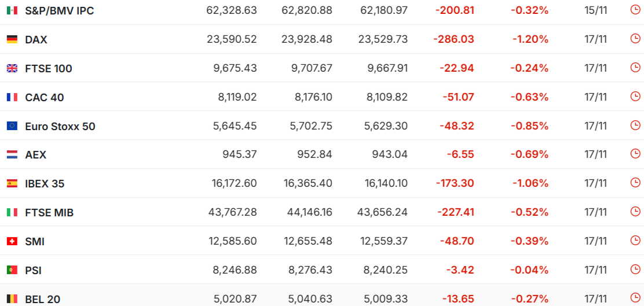The height and width of the screenshot is (306, 644).
Task: Open the S&P/BMV IPC index link
Action: click(59, 10)
